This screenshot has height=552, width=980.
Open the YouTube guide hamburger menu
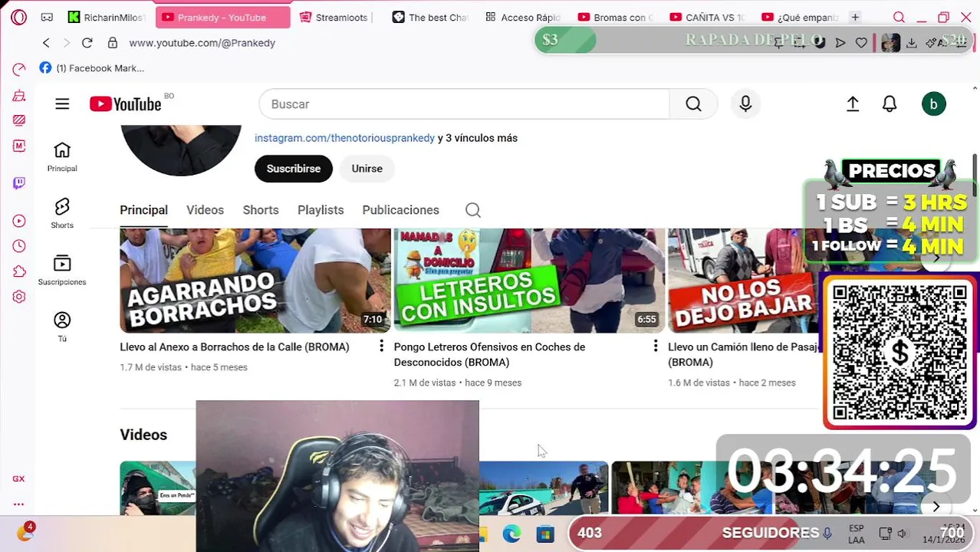coord(62,104)
